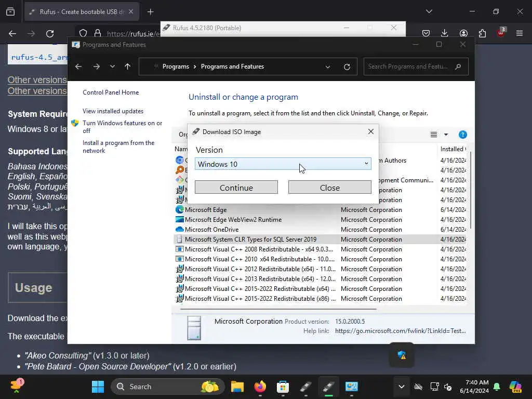Click the uBlock Origin extension icon
The width and height of the screenshot is (532, 399).
pos(501,32)
